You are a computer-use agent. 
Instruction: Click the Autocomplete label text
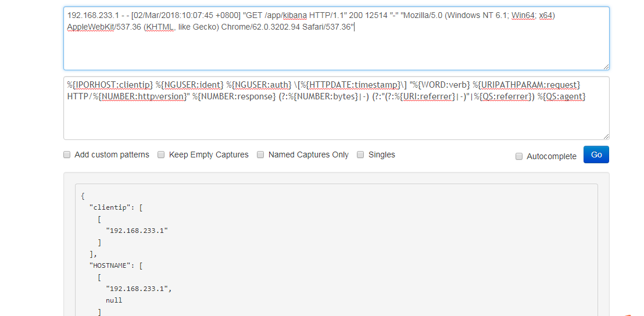(x=552, y=156)
